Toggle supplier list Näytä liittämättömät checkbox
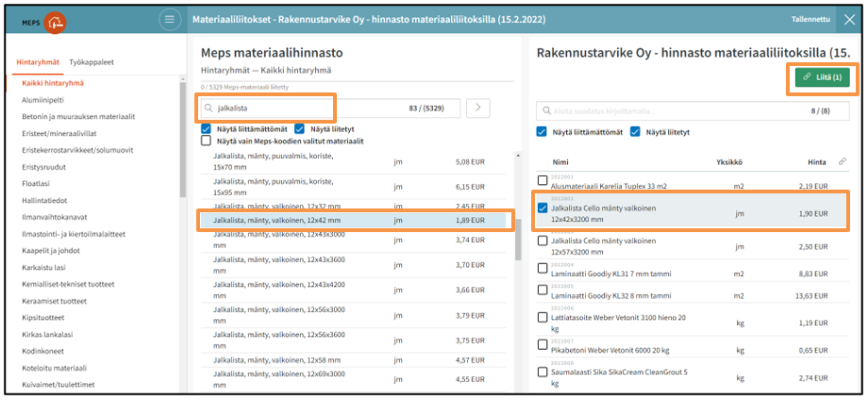 click(x=542, y=132)
